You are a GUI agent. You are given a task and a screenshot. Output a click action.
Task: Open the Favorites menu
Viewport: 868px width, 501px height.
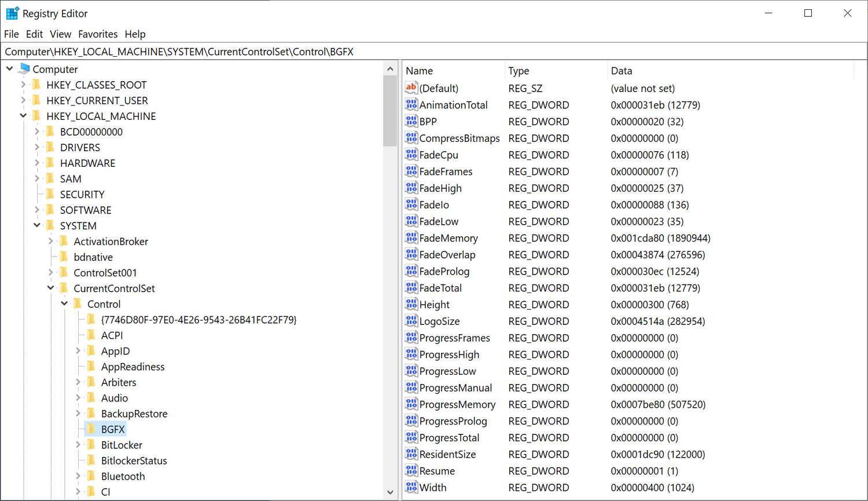pos(98,34)
